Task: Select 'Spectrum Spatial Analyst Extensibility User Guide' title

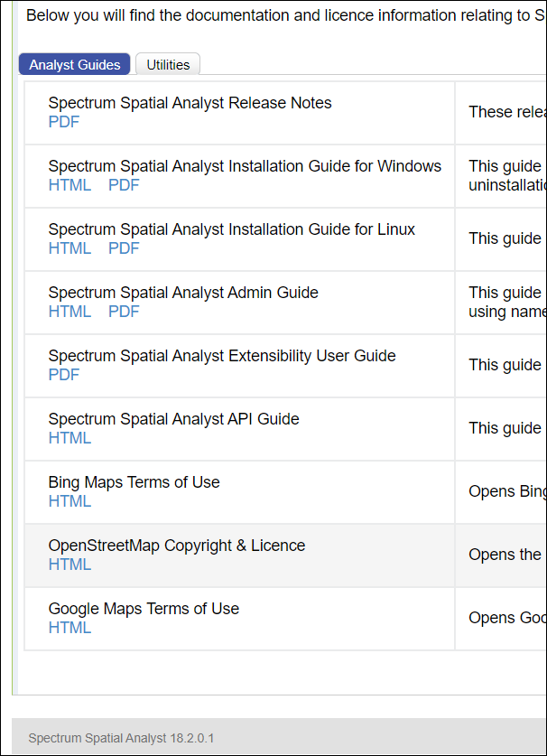Action: point(222,356)
